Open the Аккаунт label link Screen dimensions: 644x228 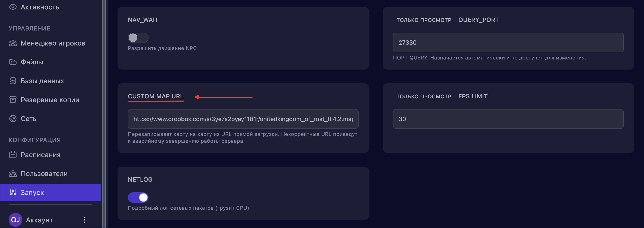click(x=39, y=220)
